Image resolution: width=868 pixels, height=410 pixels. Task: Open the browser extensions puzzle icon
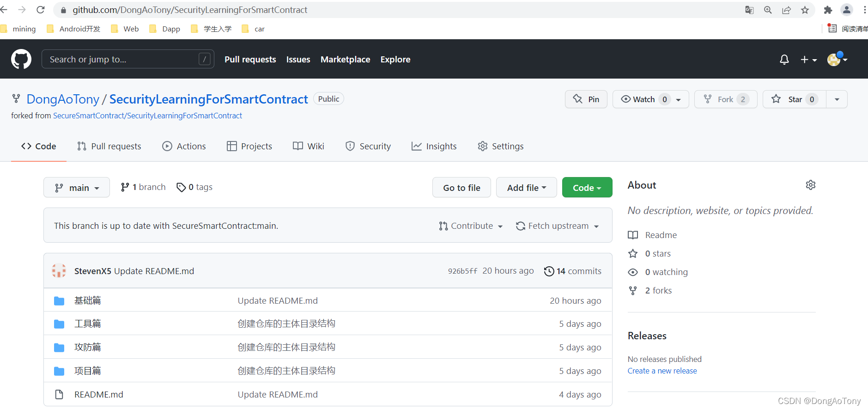coord(828,10)
